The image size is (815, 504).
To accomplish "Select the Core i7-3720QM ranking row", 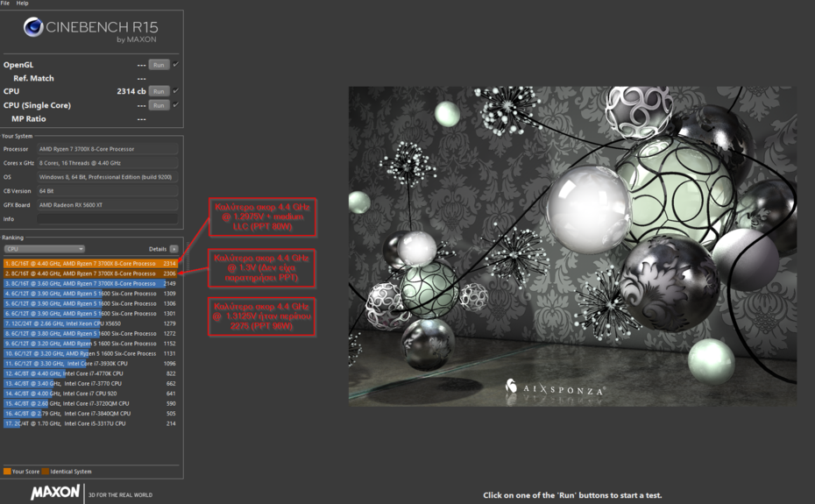I will pyautogui.click(x=90, y=403).
